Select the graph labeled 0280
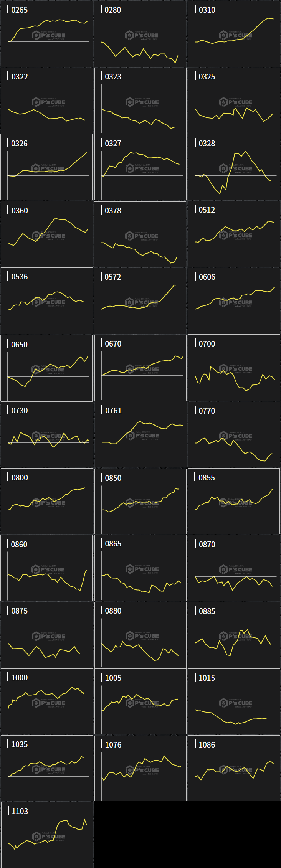The image size is (281, 868). (x=140, y=34)
